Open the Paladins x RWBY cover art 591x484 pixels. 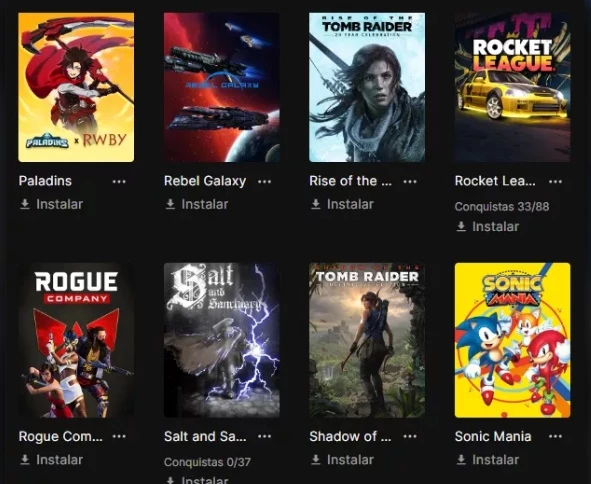click(x=76, y=87)
